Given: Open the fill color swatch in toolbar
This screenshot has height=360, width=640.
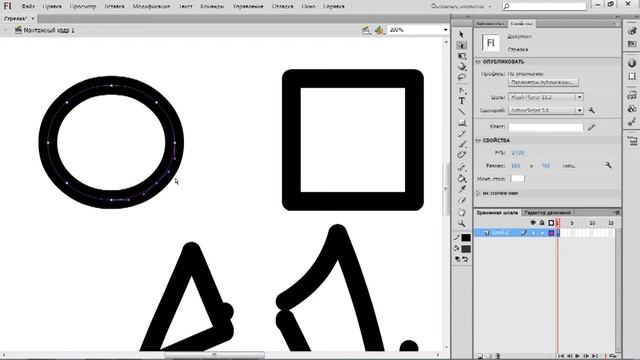Looking at the screenshot, I should click(x=466, y=249).
